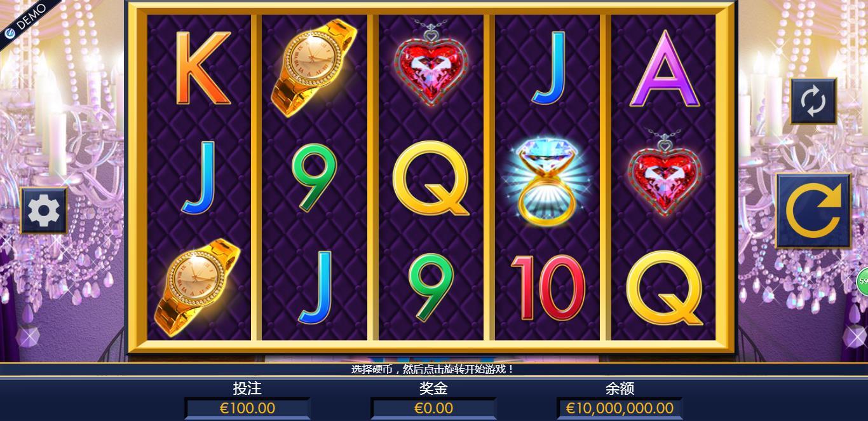Viewport: 868px width, 421px height.
Task: Click the green circular badge at right edge
Action: [862, 280]
